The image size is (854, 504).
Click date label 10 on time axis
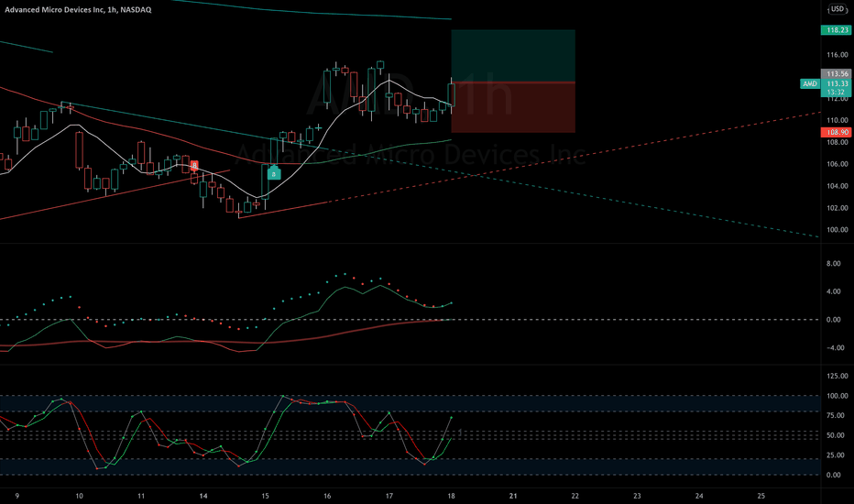[80, 496]
